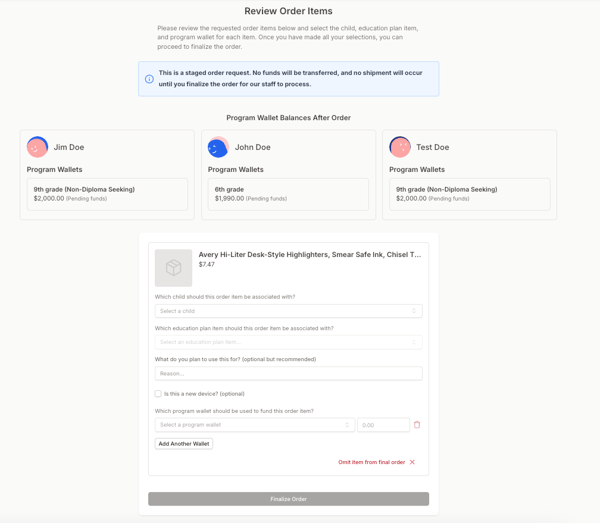Select John Doe's 6th grade wallet card
600x523 pixels.
pyautogui.click(x=288, y=194)
